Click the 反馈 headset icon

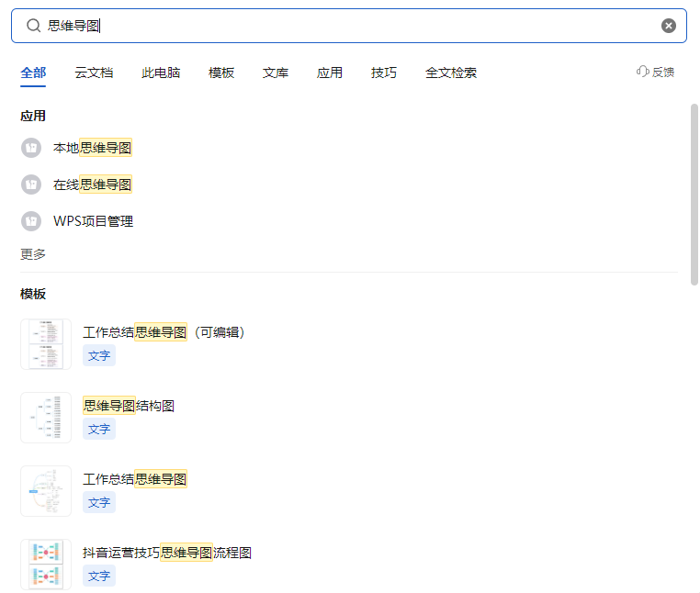pyautogui.click(x=642, y=72)
